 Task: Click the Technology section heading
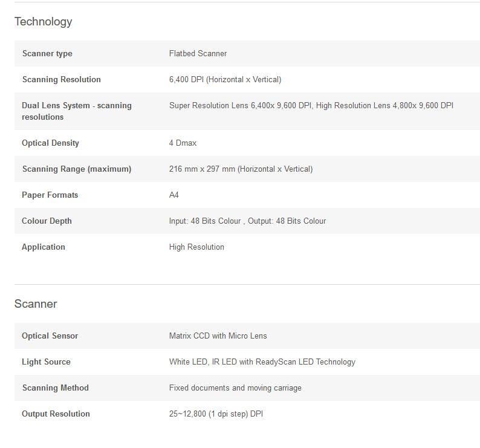click(43, 22)
